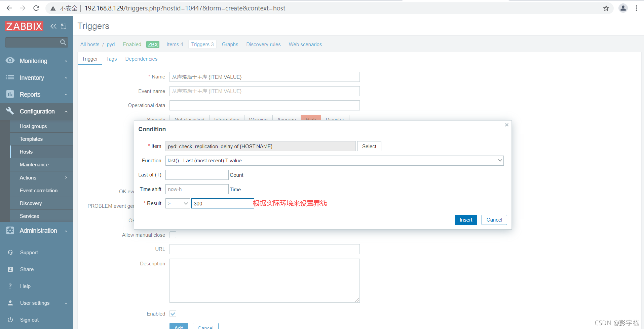The height and width of the screenshot is (329, 644).
Task: Select Warning severity option
Action: tap(258, 118)
